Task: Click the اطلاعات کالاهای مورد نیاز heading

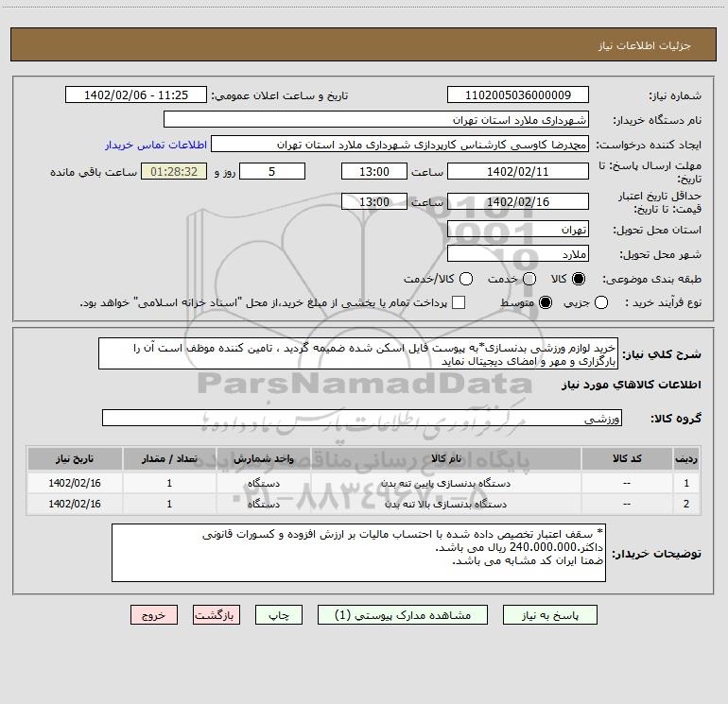Action: pos(631,385)
